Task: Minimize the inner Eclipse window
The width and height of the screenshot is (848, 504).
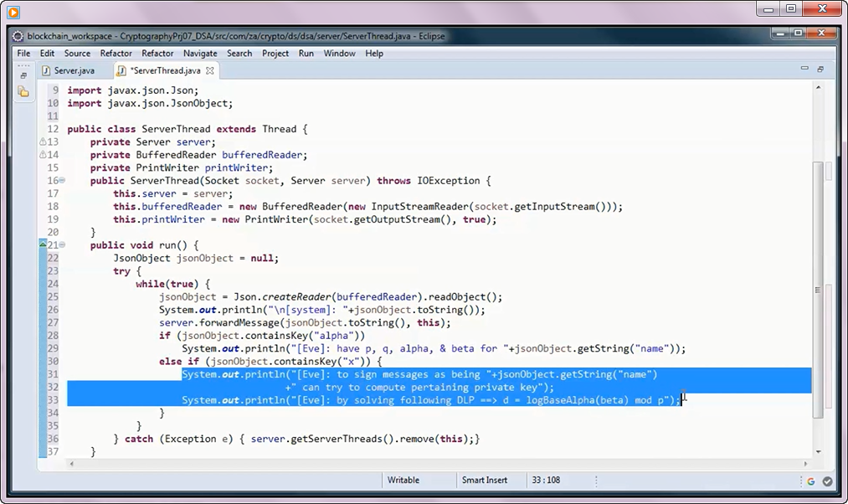Action: coord(779,33)
